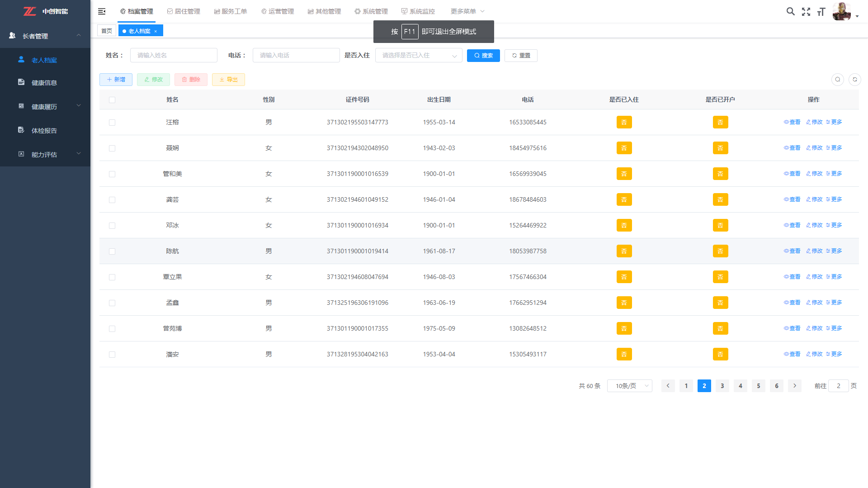Select the checkbox for 汪榕 row
Screen dimensions: 868x488
pos(112,123)
